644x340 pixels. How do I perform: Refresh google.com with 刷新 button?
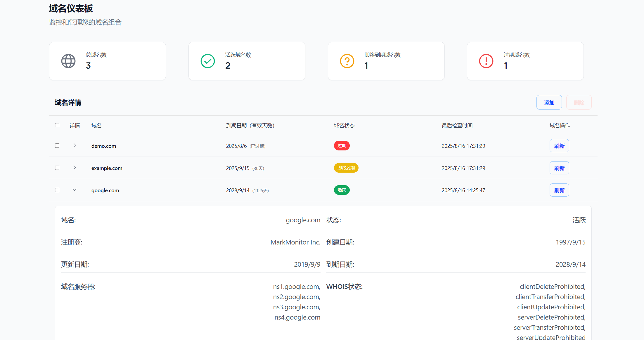tap(559, 190)
